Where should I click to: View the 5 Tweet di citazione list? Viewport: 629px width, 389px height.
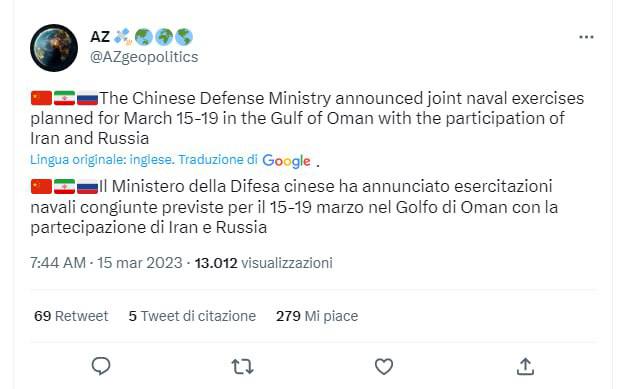tap(192, 316)
